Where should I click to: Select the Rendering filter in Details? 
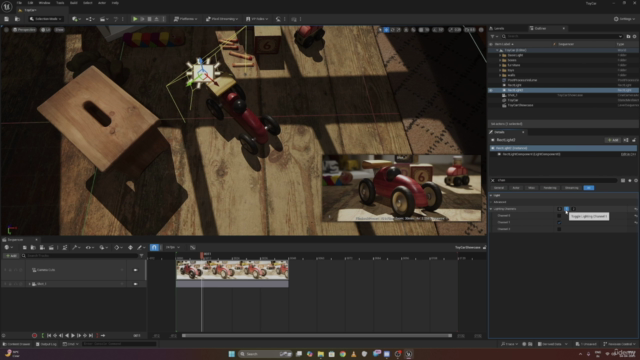click(x=550, y=188)
